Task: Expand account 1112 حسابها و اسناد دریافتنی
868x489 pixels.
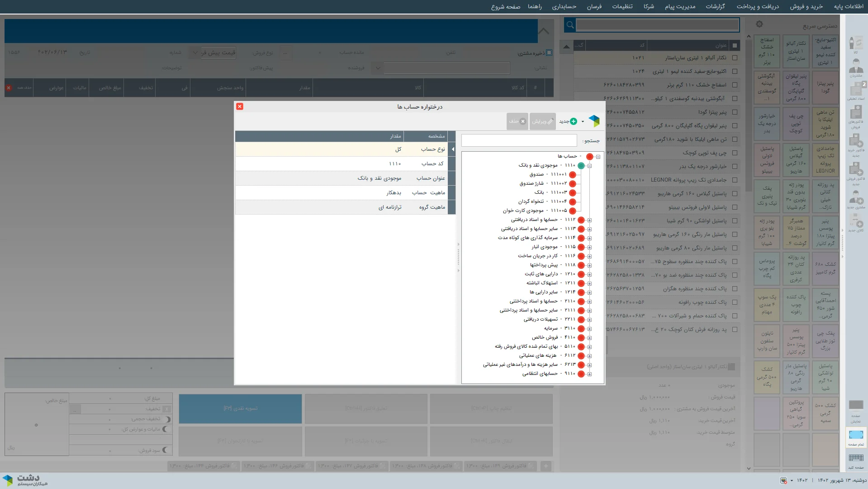Action: (x=589, y=220)
